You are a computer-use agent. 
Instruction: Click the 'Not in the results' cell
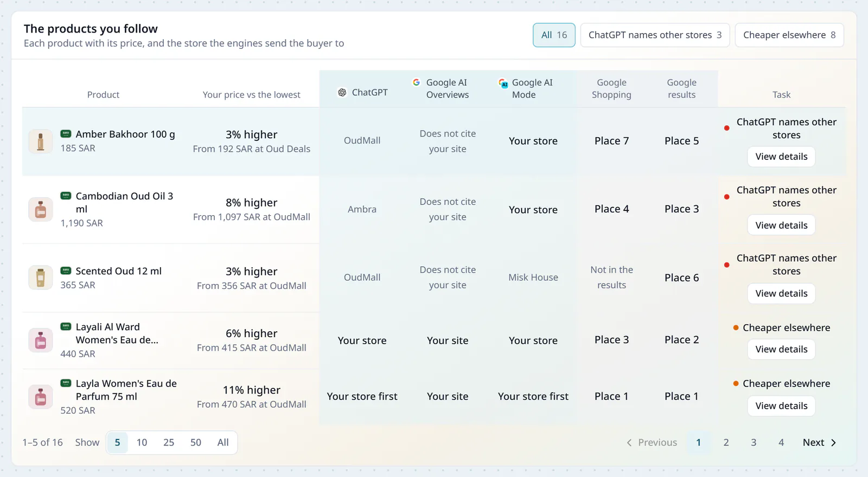click(611, 278)
